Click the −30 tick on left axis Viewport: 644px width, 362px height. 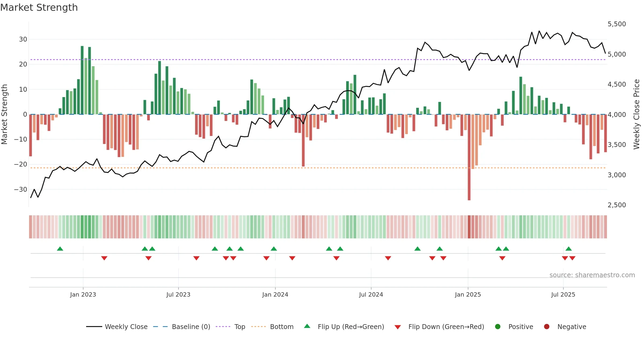click(x=21, y=189)
